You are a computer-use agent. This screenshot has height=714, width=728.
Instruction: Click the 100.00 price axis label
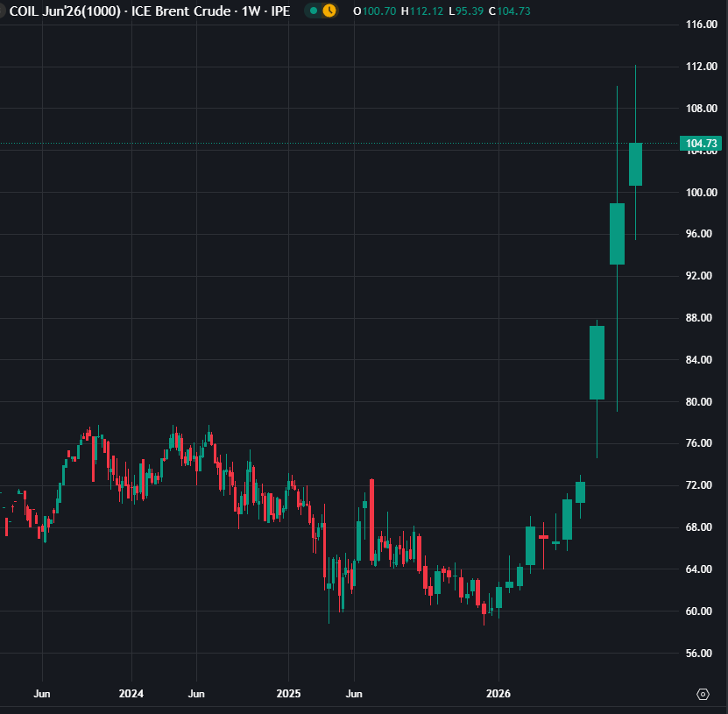click(x=702, y=192)
